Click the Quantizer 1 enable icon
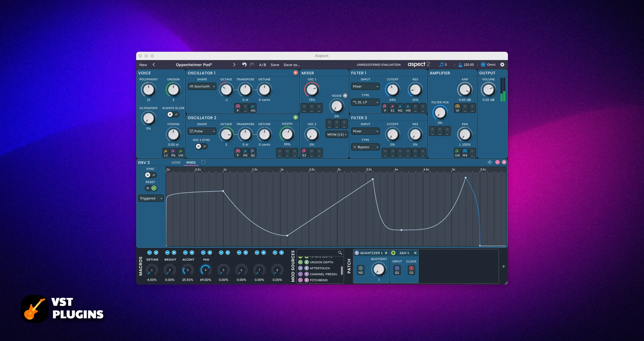This screenshot has height=341, width=644. [357, 253]
